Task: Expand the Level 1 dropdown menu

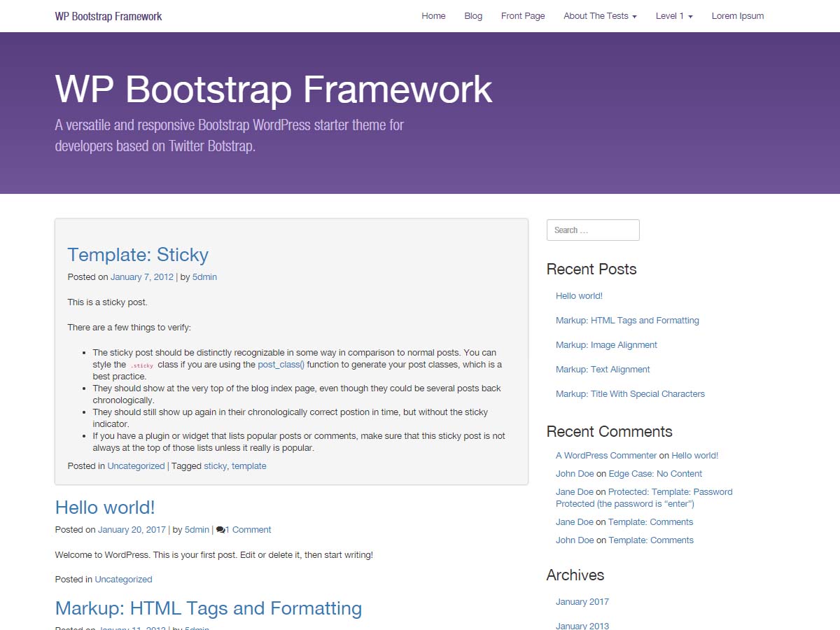Action: 674,16
